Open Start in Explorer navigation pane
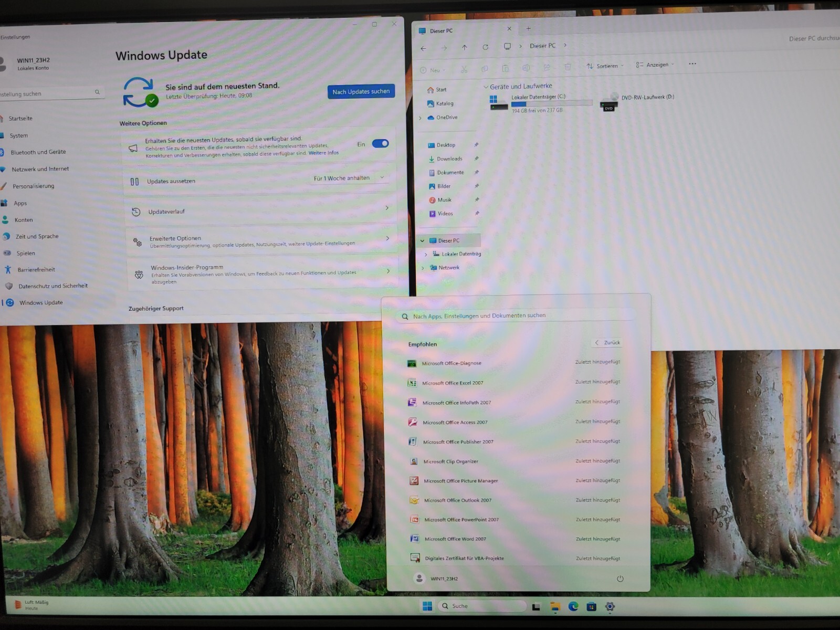 click(441, 90)
